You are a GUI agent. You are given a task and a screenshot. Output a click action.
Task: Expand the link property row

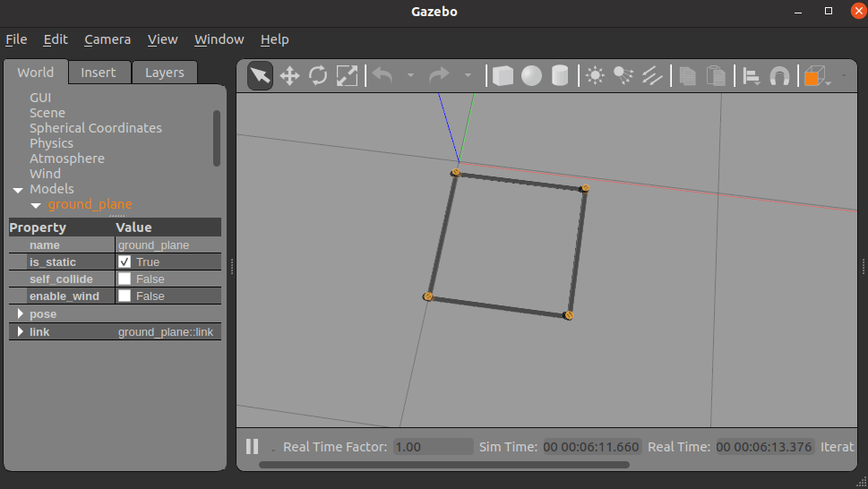coord(21,331)
